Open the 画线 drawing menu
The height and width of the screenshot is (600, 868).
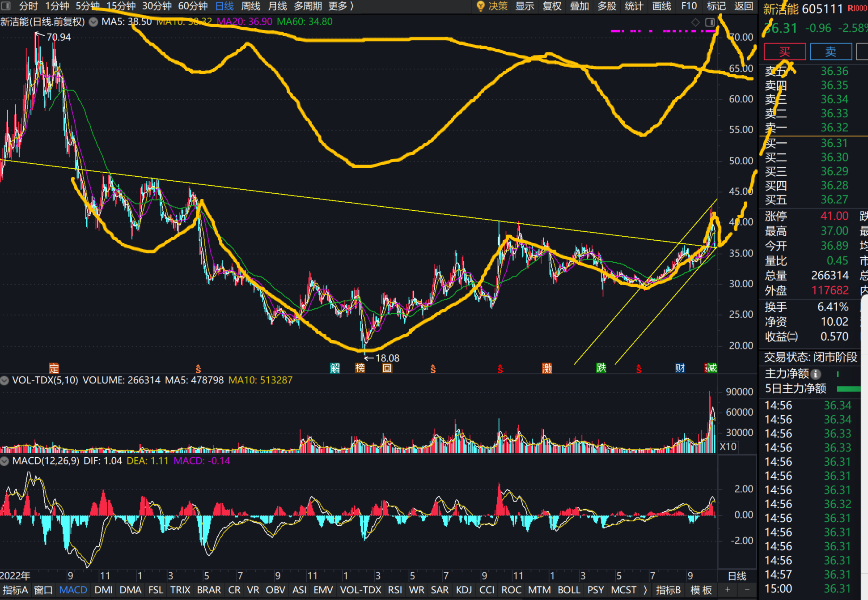[661, 6]
